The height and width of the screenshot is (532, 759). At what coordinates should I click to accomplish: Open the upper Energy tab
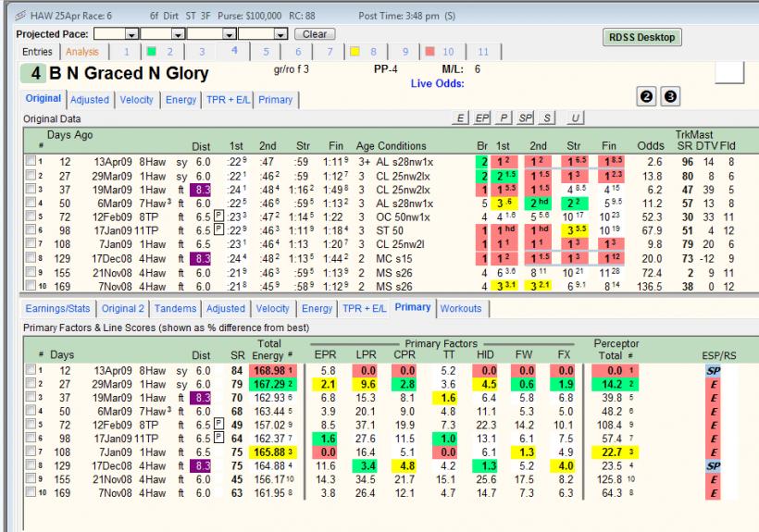180,100
